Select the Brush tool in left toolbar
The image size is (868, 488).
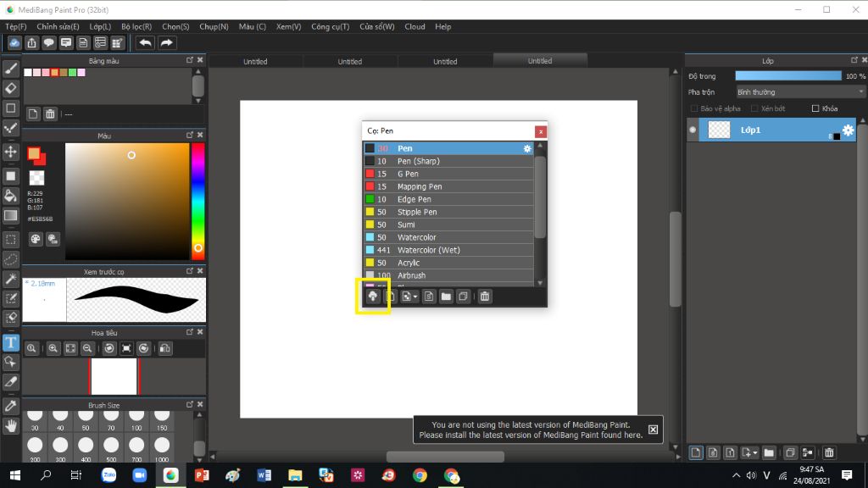(x=10, y=69)
